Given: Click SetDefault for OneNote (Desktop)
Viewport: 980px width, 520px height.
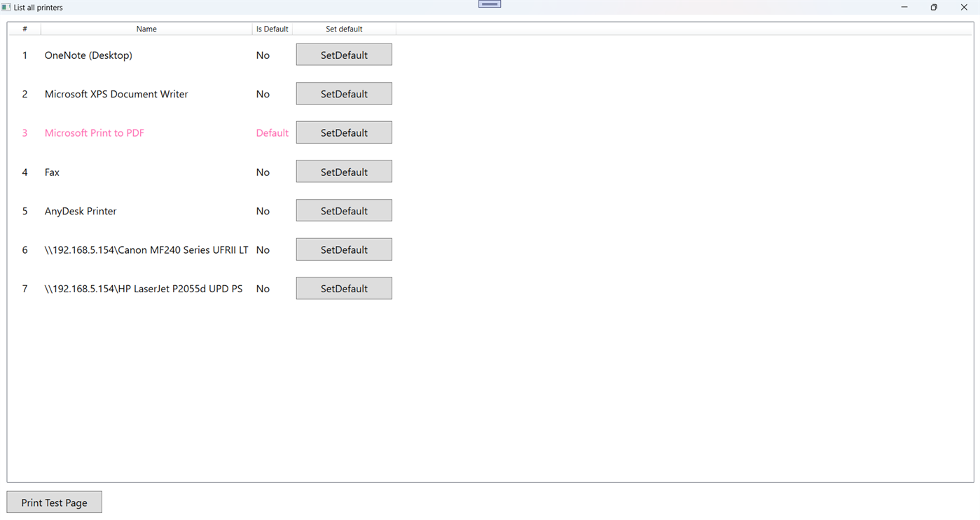Looking at the screenshot, I should [x=343, y=54].
